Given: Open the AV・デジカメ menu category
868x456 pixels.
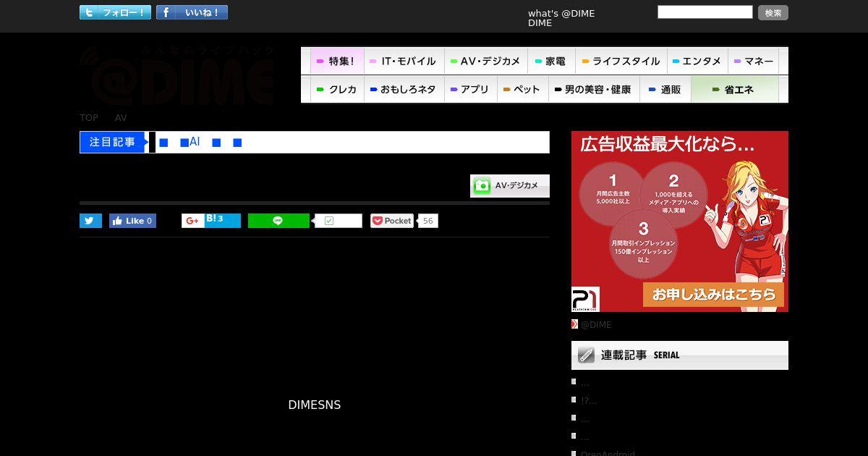Looking at the screenshot, I should [485, 61].
